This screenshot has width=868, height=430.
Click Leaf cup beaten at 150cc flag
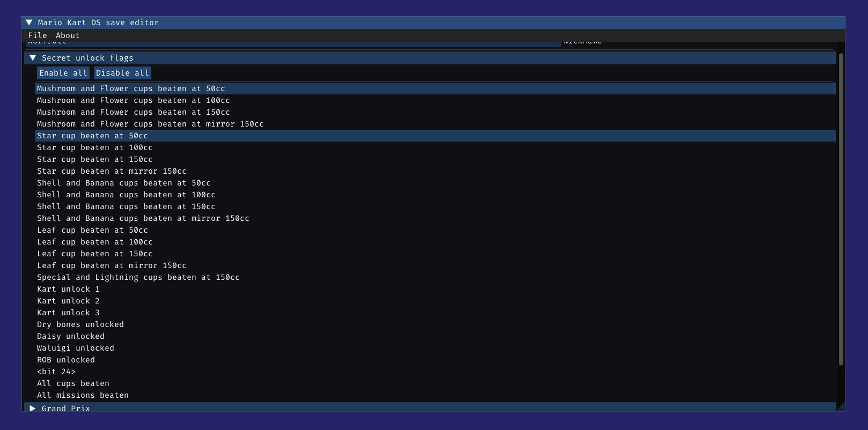[435, 254]
